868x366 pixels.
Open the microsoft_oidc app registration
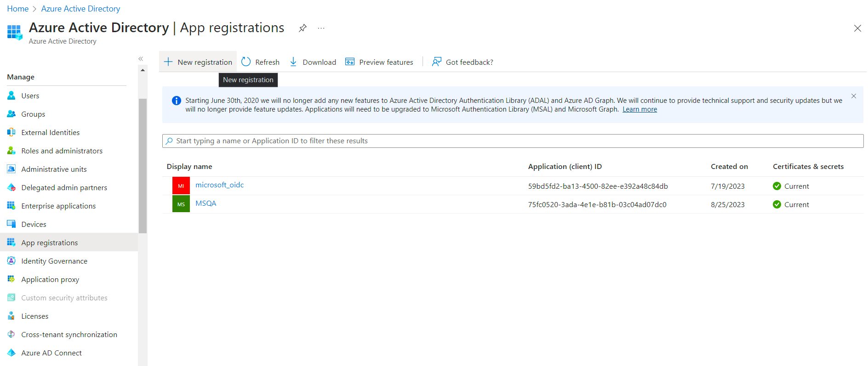[x=219, y=185]
